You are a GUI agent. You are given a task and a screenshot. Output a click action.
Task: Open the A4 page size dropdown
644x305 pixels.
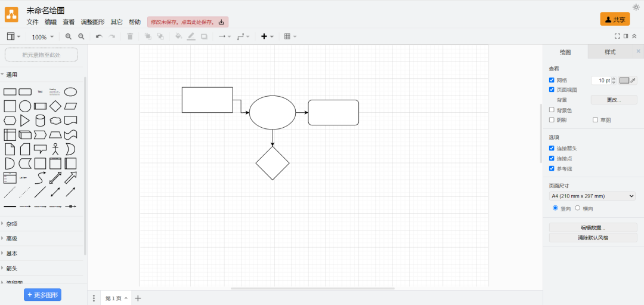[x=592, y=196]
